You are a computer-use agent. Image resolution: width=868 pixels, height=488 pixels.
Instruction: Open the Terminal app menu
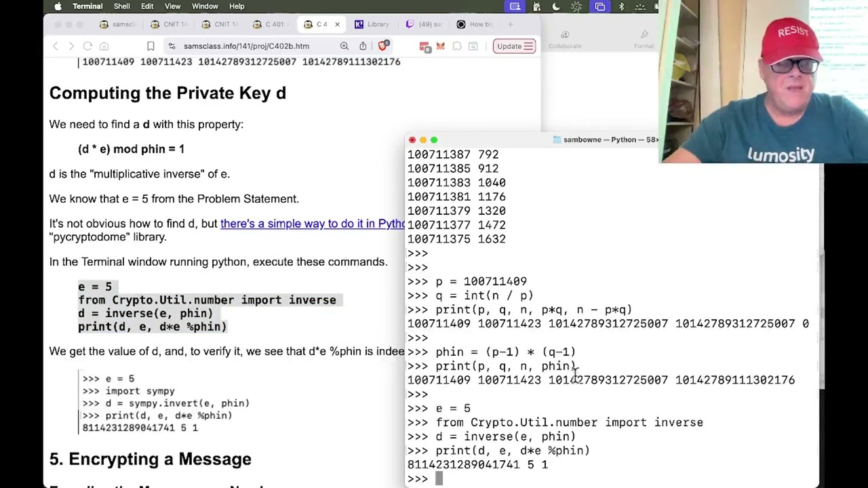87,7
